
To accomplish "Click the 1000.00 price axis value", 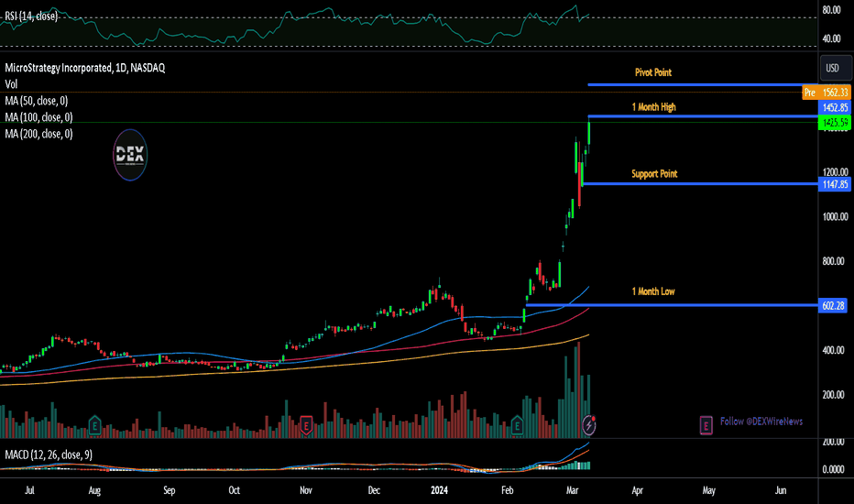I will pyautogui.click(x=835, y=216).
